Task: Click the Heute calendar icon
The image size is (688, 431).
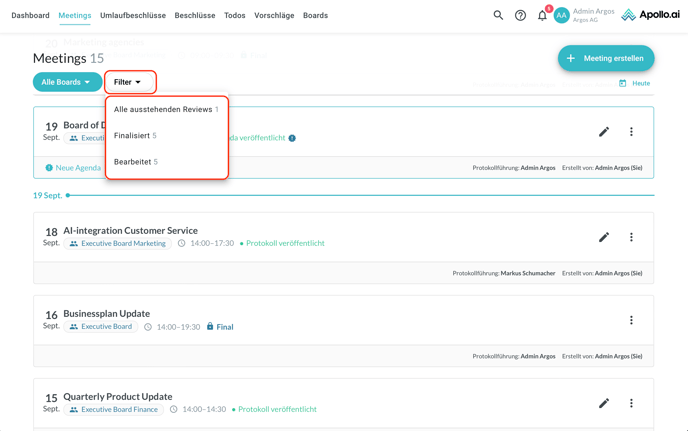Action: click(623, 83)
